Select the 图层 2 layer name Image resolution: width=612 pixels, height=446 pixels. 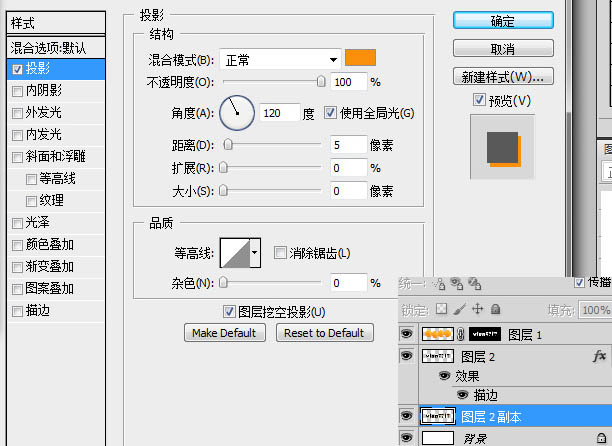pyautogui.click(x=478, y=356)
